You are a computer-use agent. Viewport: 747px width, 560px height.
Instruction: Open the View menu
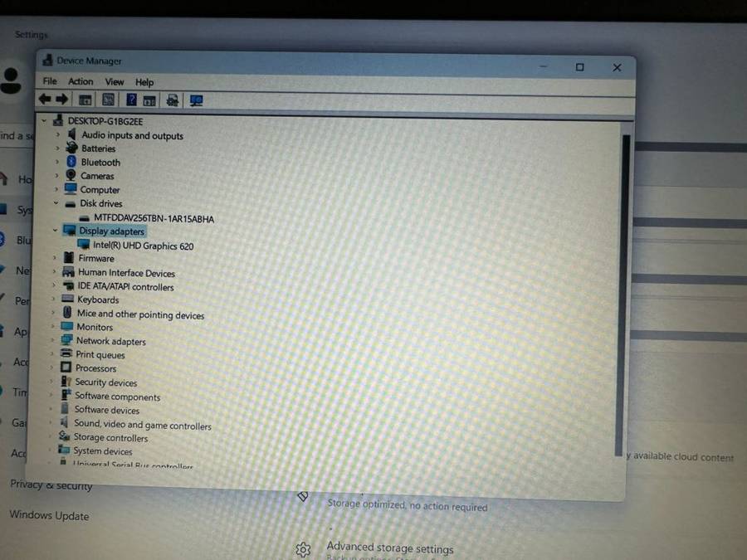[114, 81]
